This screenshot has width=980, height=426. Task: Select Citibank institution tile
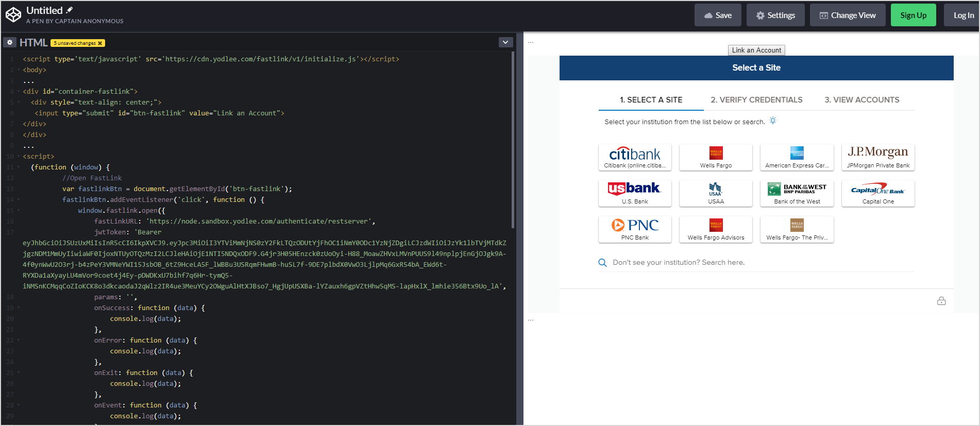[635, 158]
